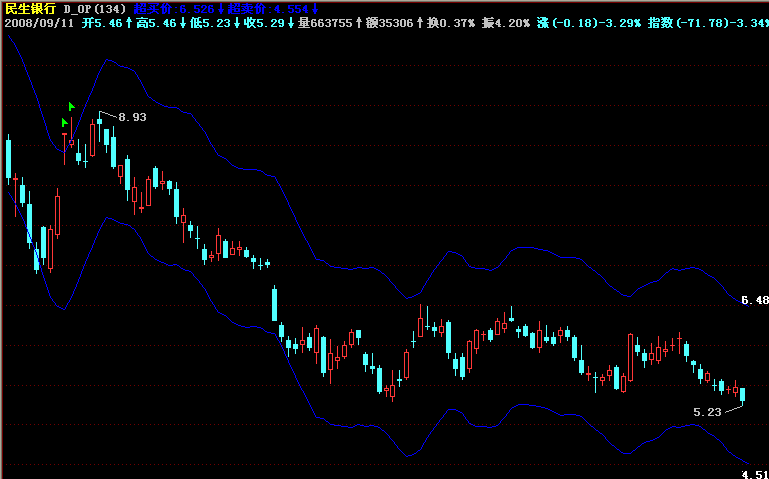
Task: Click the oversold price 超卖价:4.554
Action: click(268, 9)
